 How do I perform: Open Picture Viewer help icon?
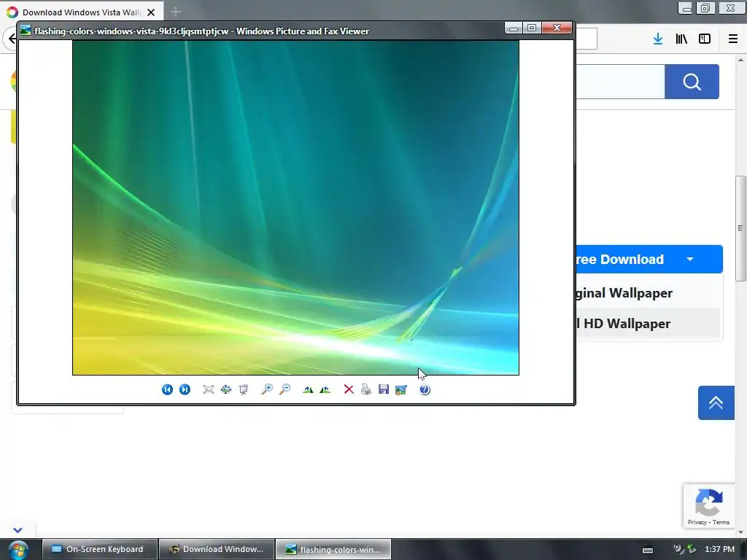(425, 389)
